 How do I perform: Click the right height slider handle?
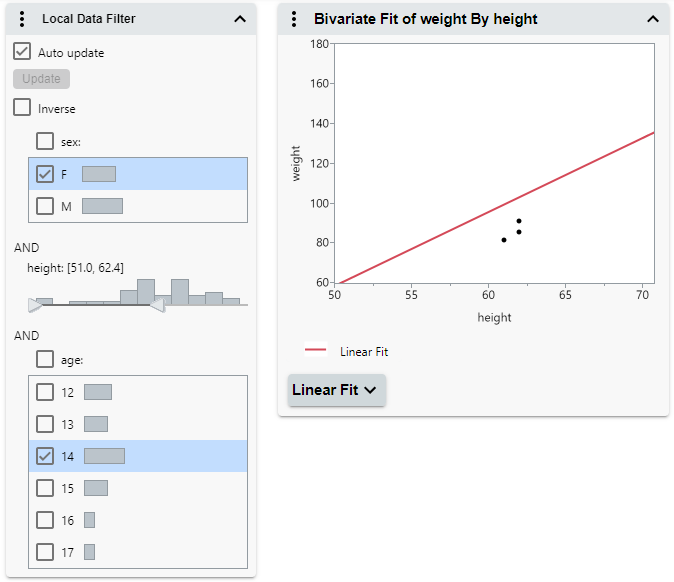pos(156,305)
